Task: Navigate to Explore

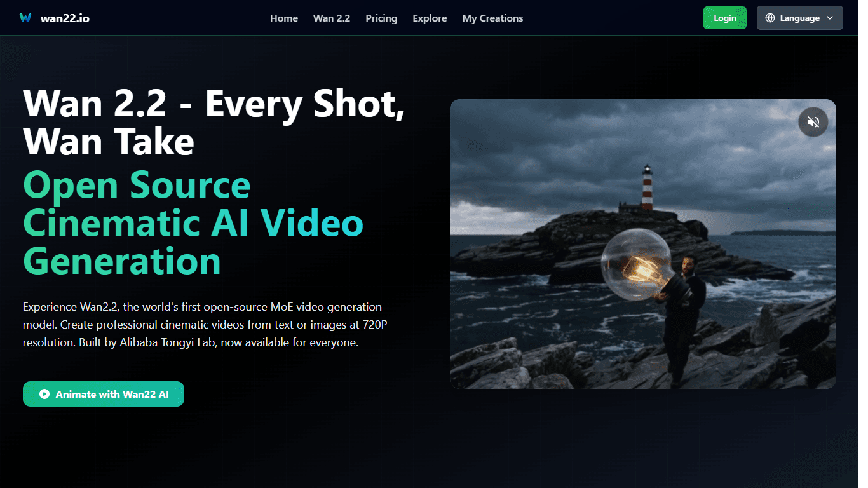Action: (x=430, y=18)
